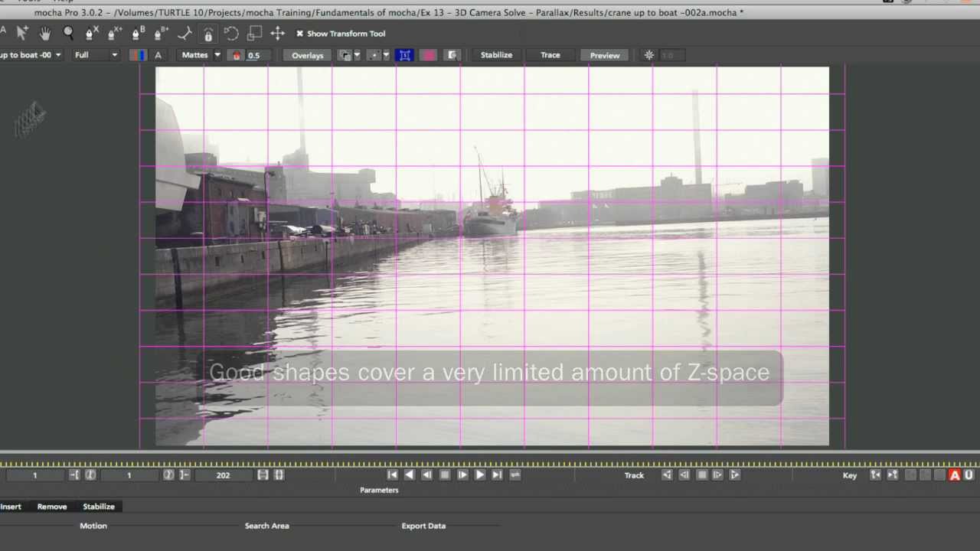Select the Create X-Spline layer pen tool
The image size is (980, 551).
click(x=91, y=33)
